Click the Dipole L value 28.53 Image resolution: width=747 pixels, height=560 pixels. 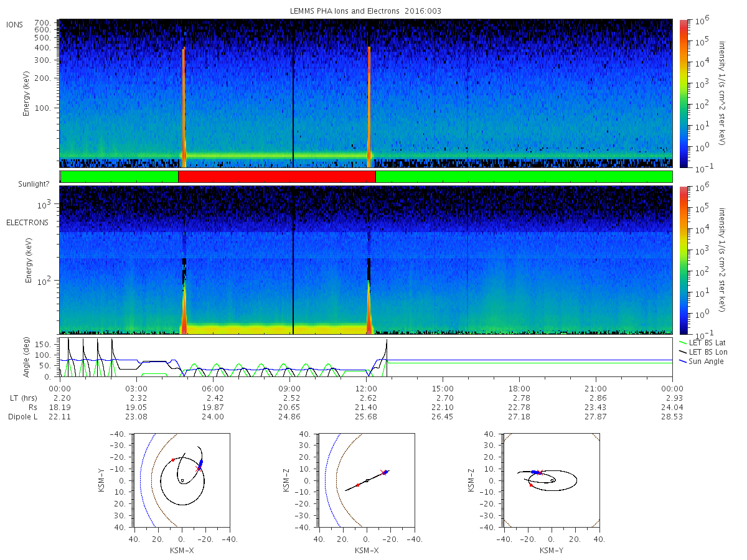pos(672,417)
